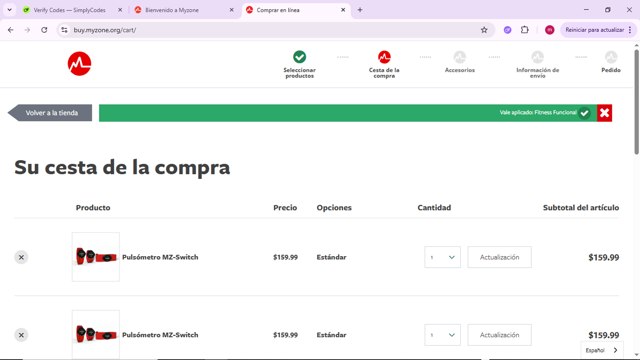Close the Bienvenido a Myzone tab
Screen dimensions: 640x360
click(231, 10)
